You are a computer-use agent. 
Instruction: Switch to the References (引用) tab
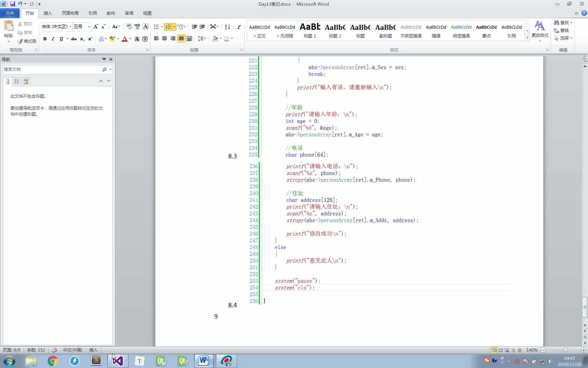92,13
